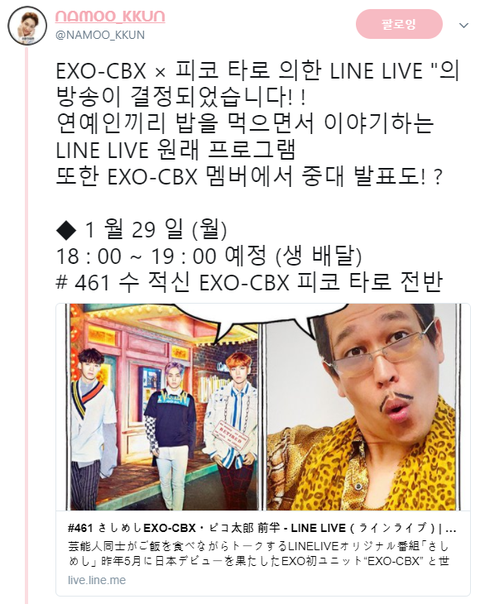Click the 방송이 결정되었습니다 text line
The height and width of the screenshot is (604, 480).
click(x=181, y=97)
